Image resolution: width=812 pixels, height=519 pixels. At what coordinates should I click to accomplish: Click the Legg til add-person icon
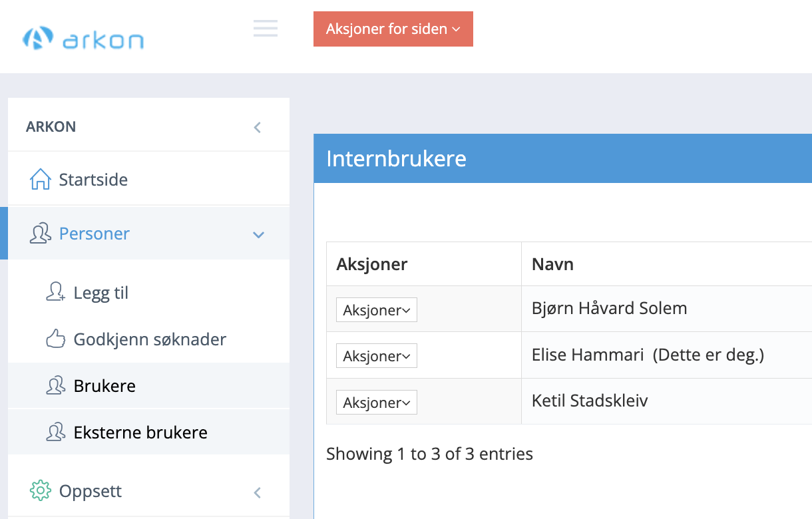click(x=55, y=291)
